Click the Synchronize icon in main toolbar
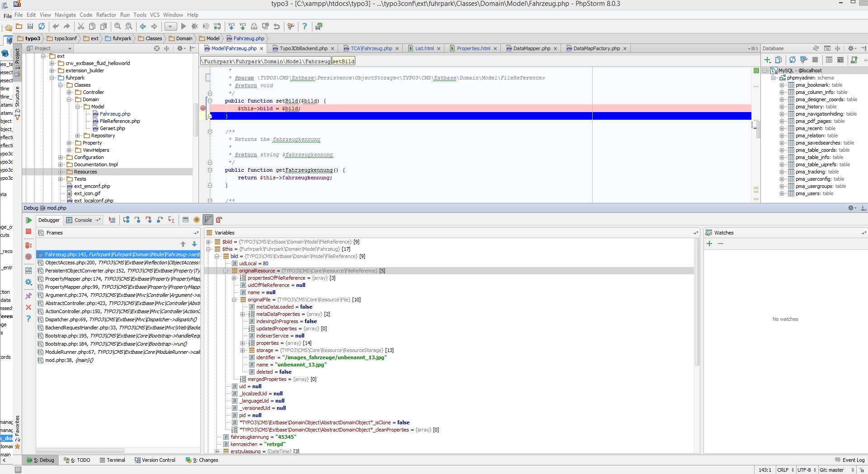 (42, 26)
